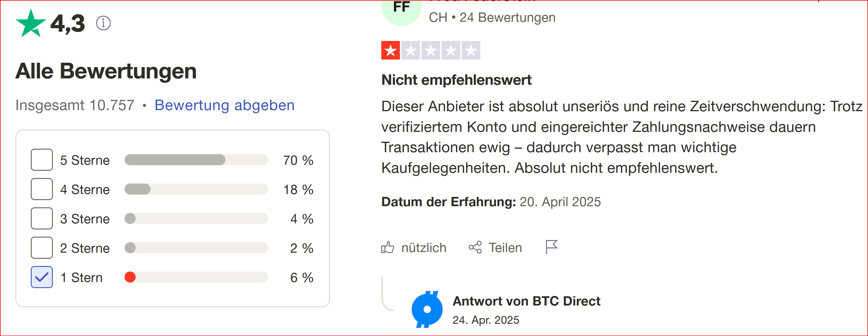The image size is (868, 336).
Task: Click the Antwort von BTC Direct heading
Action: (526, 301)
